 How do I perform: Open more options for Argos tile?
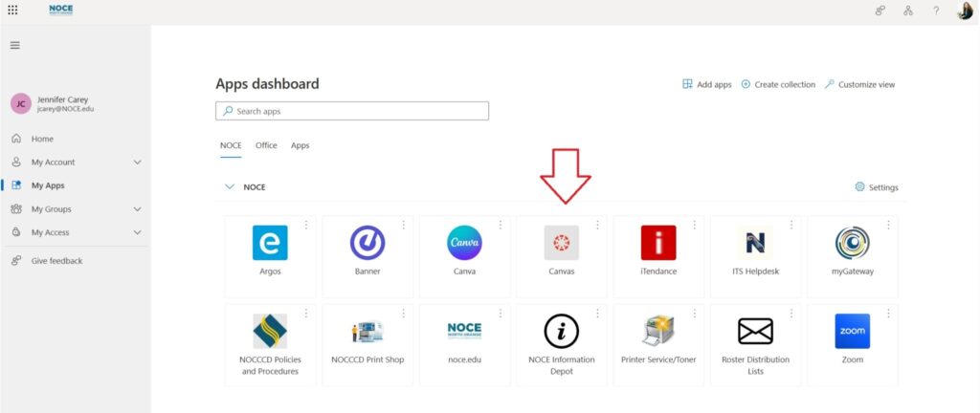(306, 225)
